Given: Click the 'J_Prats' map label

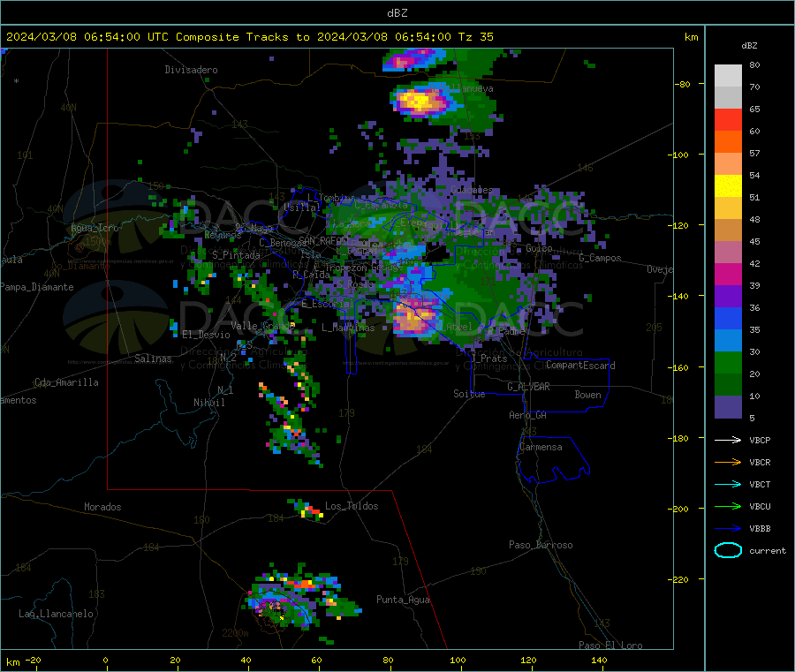Looking at the screenshot, I should tap(489, 359).
